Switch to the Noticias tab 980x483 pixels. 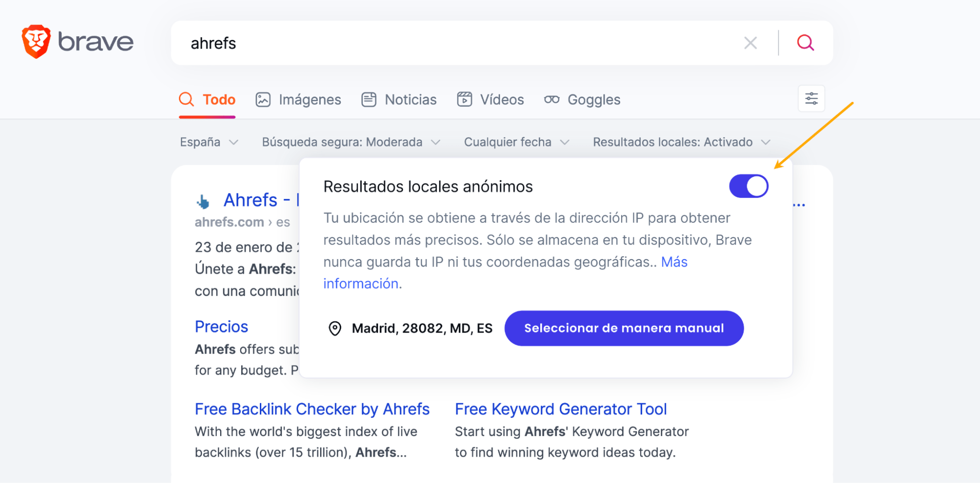(x=411, y=99)
